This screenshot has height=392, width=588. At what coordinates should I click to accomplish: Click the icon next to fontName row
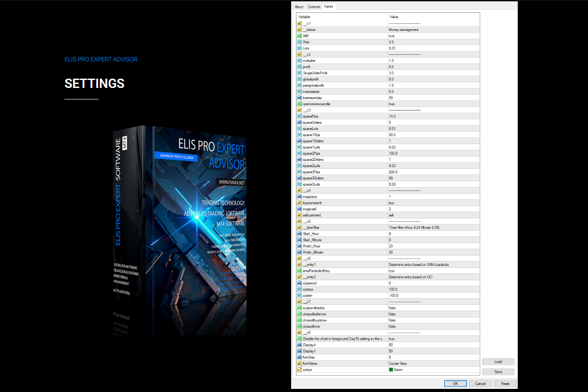click(299, 364)
